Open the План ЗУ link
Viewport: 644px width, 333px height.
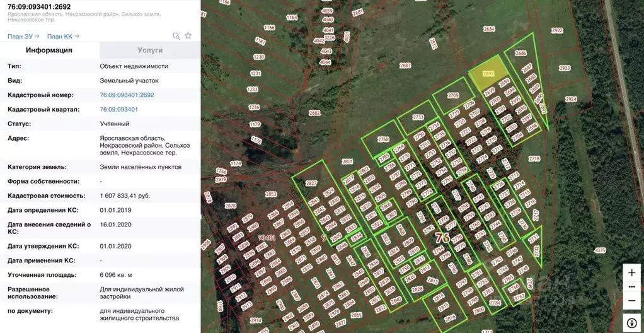pyautogui.click(x=23, y=36)
